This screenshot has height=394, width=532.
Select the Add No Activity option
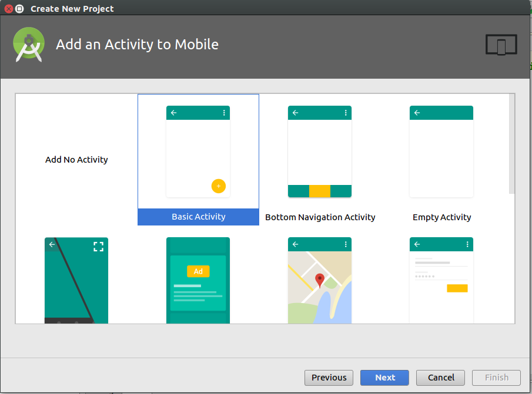click(x=76, y=160)
